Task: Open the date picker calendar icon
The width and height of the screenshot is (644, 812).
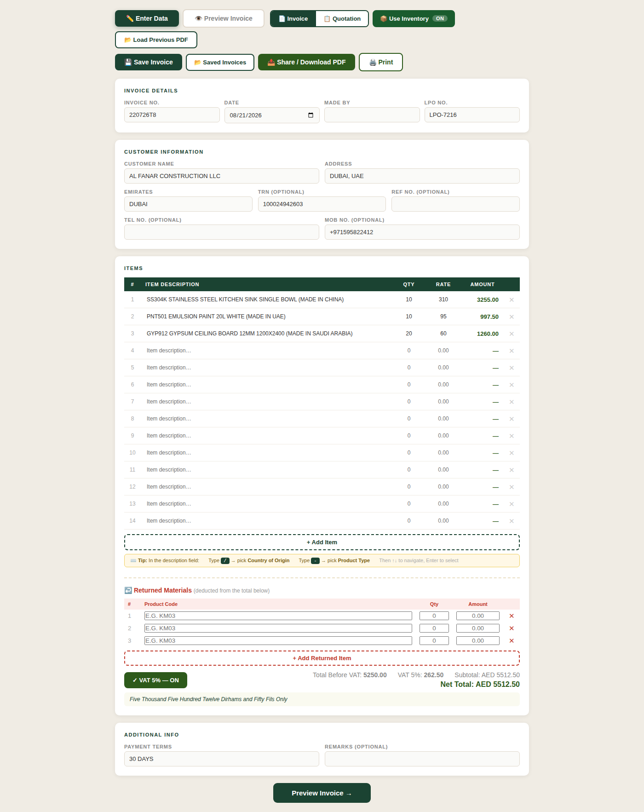Action: tap(310, 115)
